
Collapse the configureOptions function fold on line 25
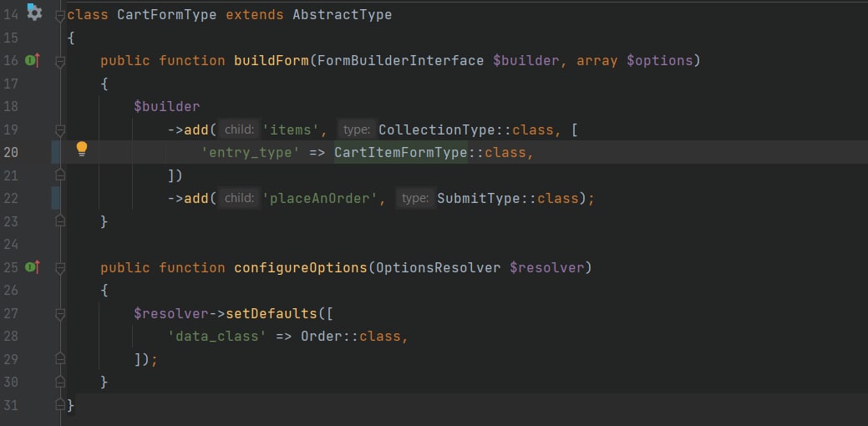[60, 268]
